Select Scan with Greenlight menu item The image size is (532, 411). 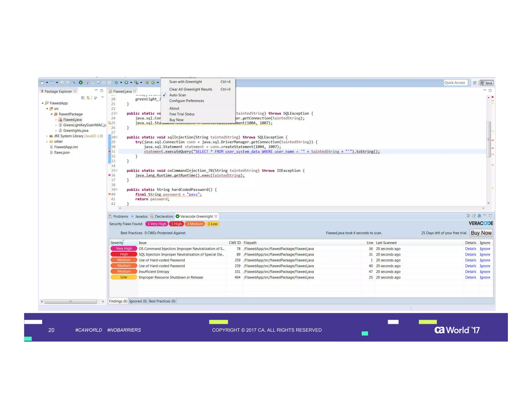pyautogui.click(x=185, y=82)
